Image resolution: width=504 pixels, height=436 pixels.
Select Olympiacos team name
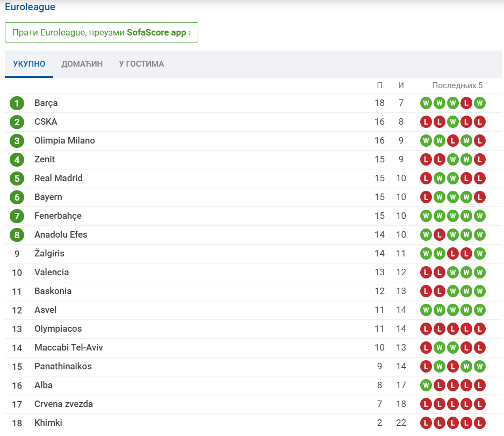coord(58,328)
